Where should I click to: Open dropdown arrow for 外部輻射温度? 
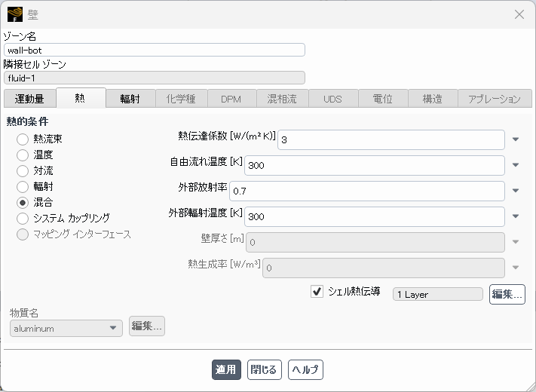pos(516,216)
